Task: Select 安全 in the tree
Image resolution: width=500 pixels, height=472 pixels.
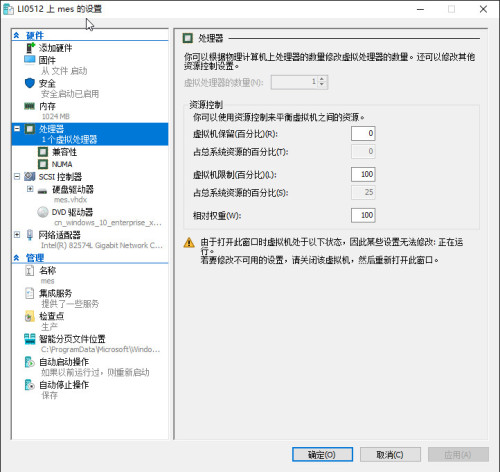Action: point(47,83)
